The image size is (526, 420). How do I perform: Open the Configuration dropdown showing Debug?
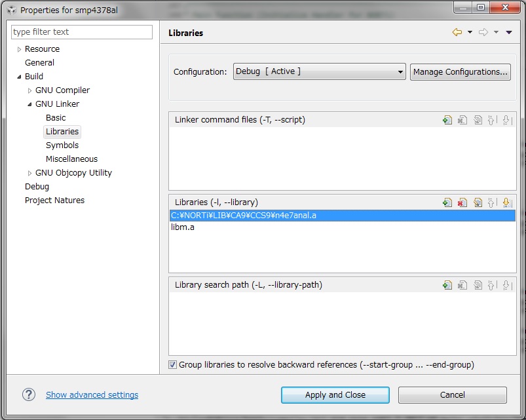pos(400,71)
